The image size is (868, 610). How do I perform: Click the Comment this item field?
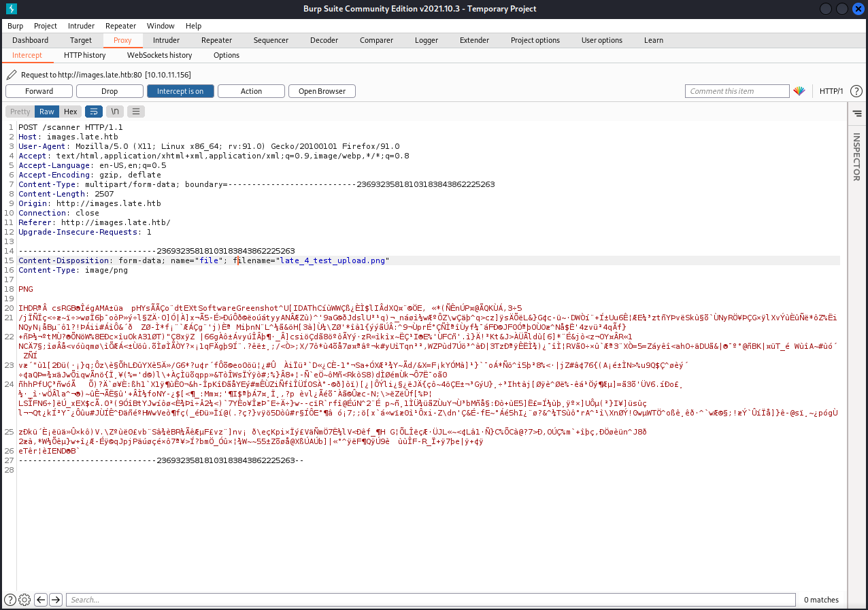point(737,91)
